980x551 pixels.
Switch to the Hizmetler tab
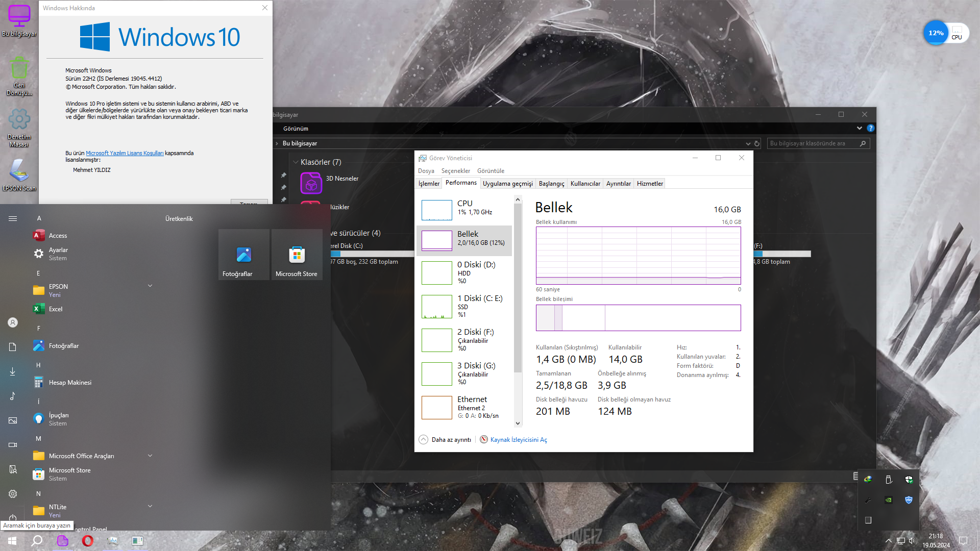pos(650,184)
